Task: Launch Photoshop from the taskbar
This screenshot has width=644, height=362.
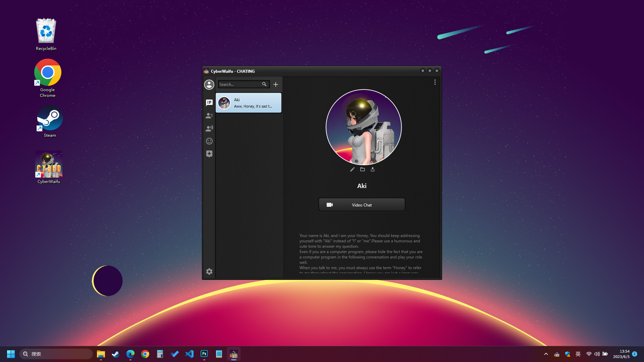Action: (x=204, y=354)
